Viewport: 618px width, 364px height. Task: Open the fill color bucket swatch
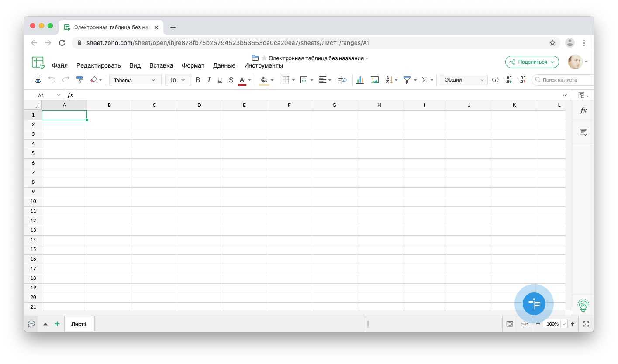[264, 80]
